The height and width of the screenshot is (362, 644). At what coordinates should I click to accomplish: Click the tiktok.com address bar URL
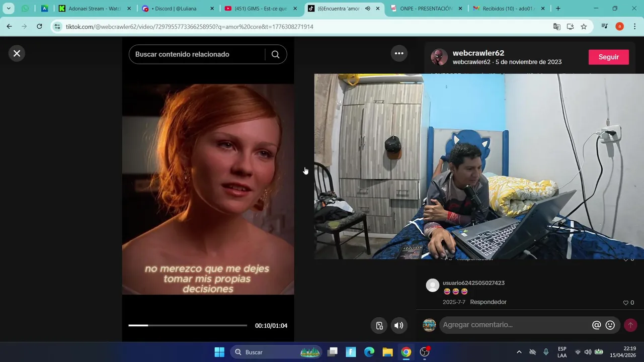[x=190, y=27]
